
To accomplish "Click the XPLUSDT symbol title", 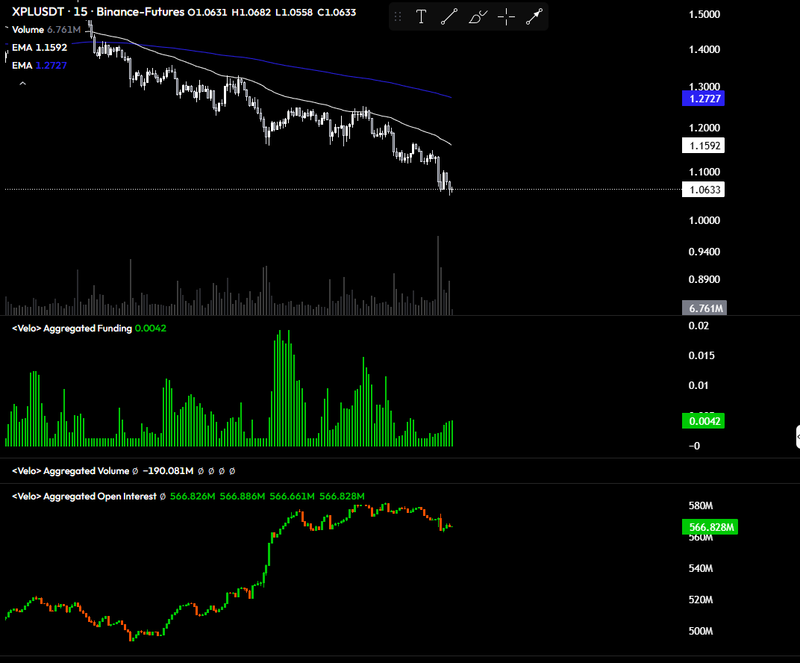I will pyautogui.click(x=45, y=12).
